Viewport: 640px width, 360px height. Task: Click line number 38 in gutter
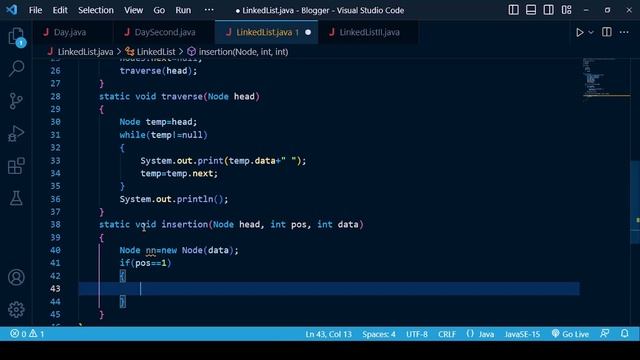56,224
